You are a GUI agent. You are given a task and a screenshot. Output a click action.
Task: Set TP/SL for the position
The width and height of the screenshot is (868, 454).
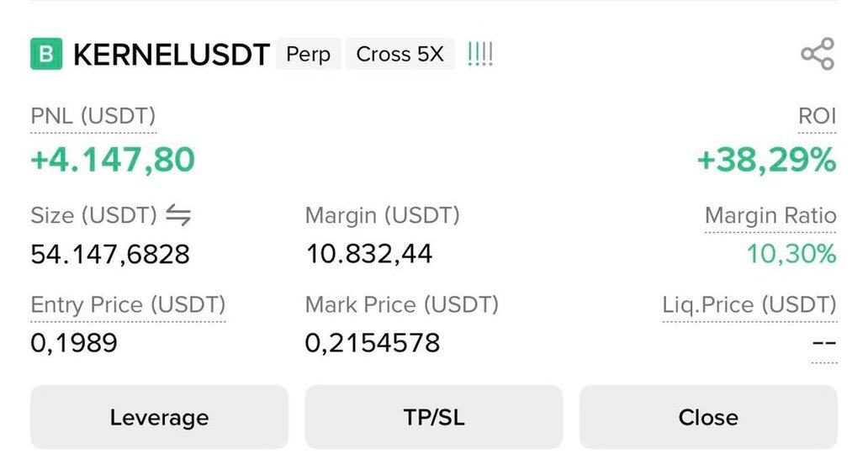tap(433, 417)
